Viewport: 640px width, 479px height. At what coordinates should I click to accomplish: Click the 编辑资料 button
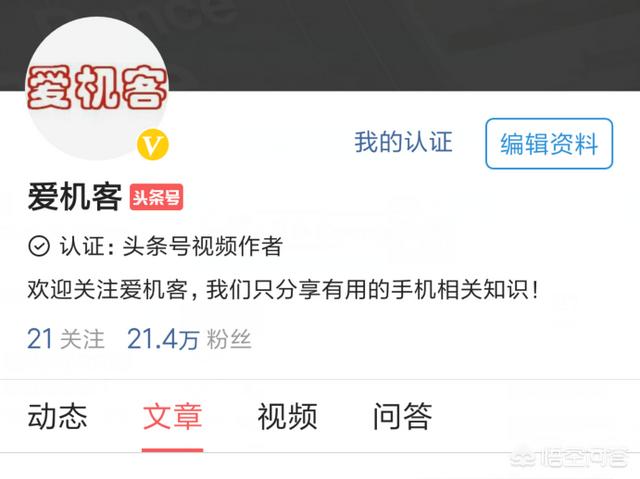point(549,144)
